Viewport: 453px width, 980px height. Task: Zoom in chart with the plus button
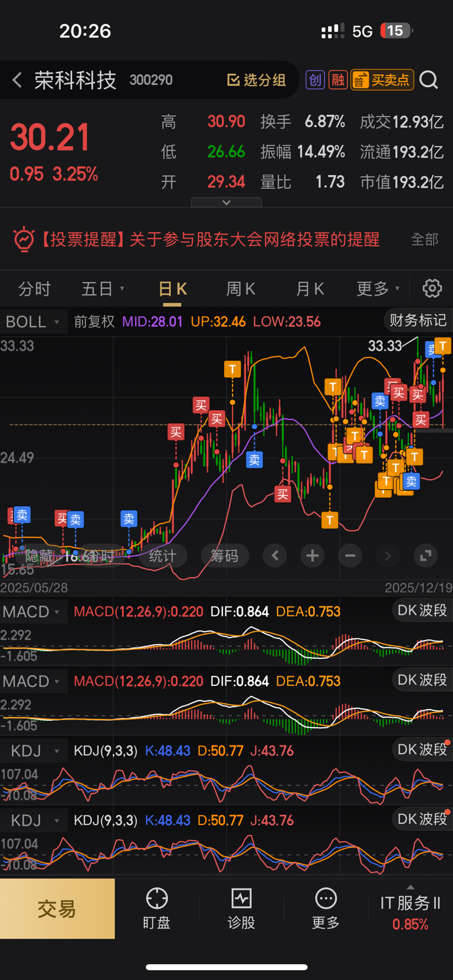pyautogui.click(x=313, y=555)
